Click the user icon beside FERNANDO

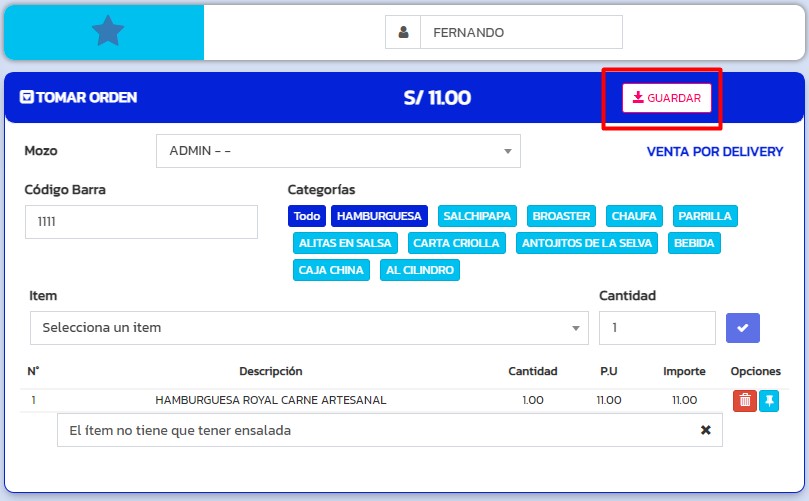tap(403, 32)
